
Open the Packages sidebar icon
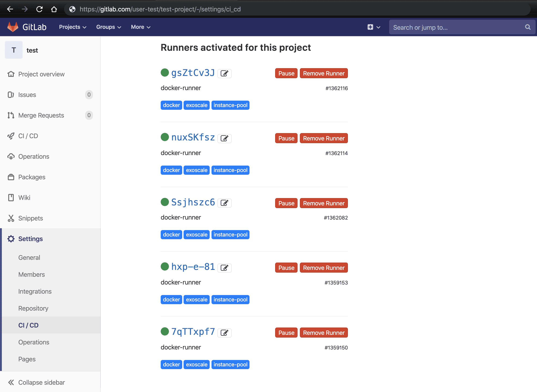pos(11,177)
